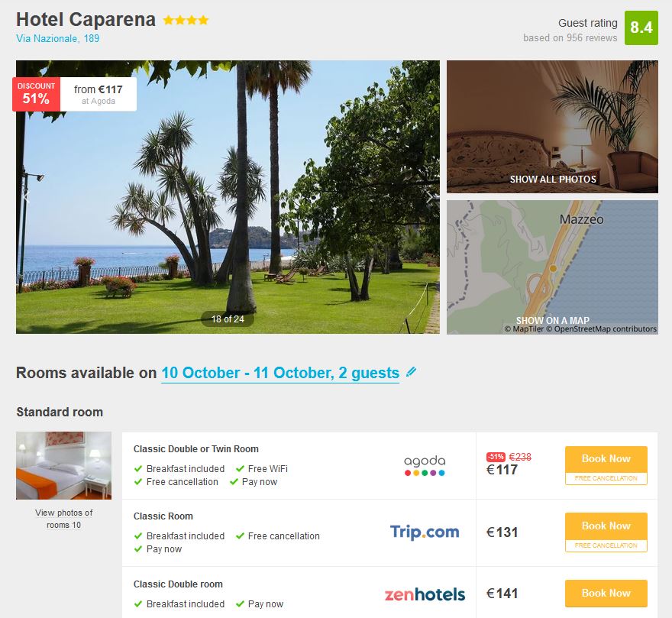This screenshot has width=672, height=618.
Task: Book the €131 Trip.com Classic Room
Action: (x=606, y=532)
